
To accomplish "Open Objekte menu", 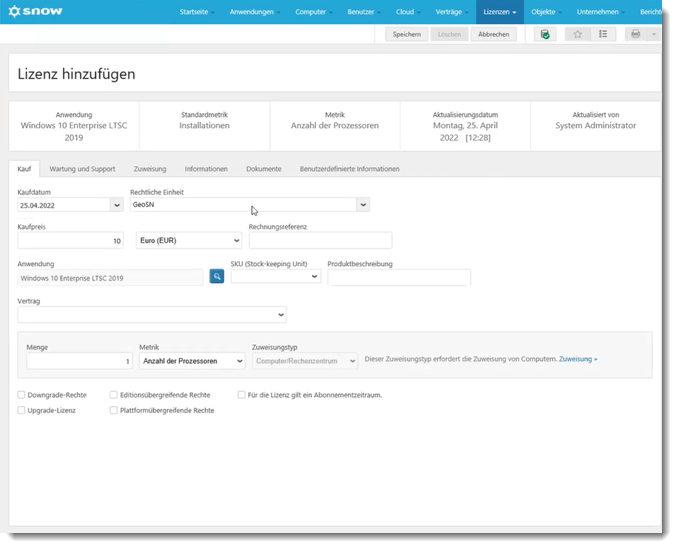I will coord(546,12).
